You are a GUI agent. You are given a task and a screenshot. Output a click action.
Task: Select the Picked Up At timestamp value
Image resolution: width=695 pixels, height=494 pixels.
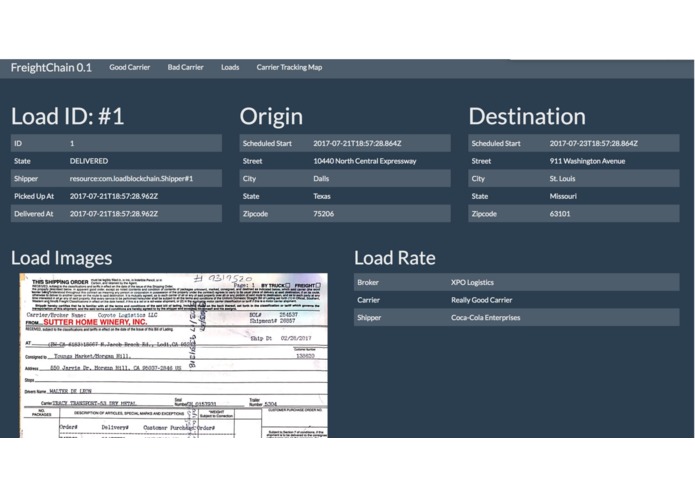pos(114,196)
